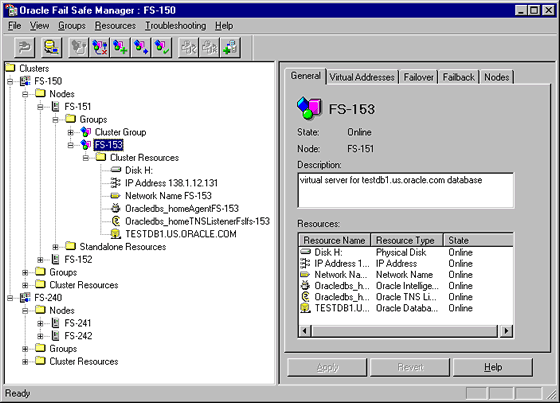
Task: Click the FS-152 node server icon
Action: point(55,259)
